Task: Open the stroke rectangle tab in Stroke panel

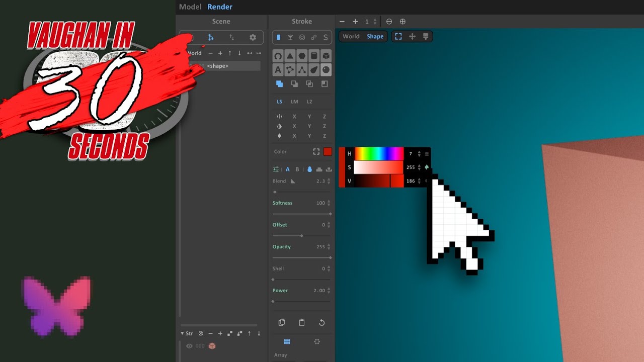Action: click(278, 37)
